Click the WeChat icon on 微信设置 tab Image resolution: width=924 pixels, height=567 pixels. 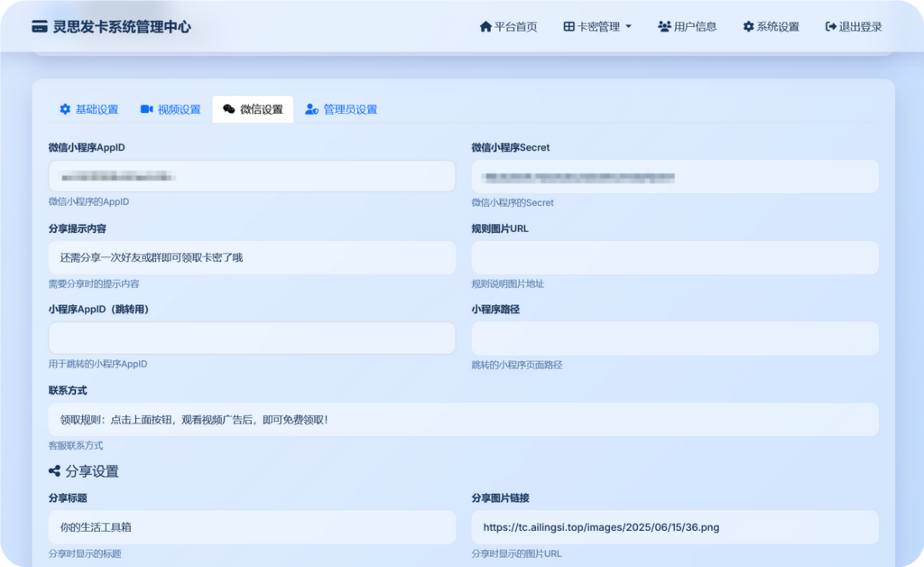229,109
